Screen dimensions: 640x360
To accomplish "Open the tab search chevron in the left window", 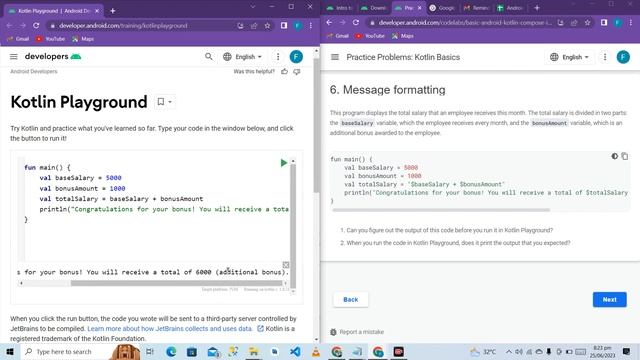I will (253, 7).
